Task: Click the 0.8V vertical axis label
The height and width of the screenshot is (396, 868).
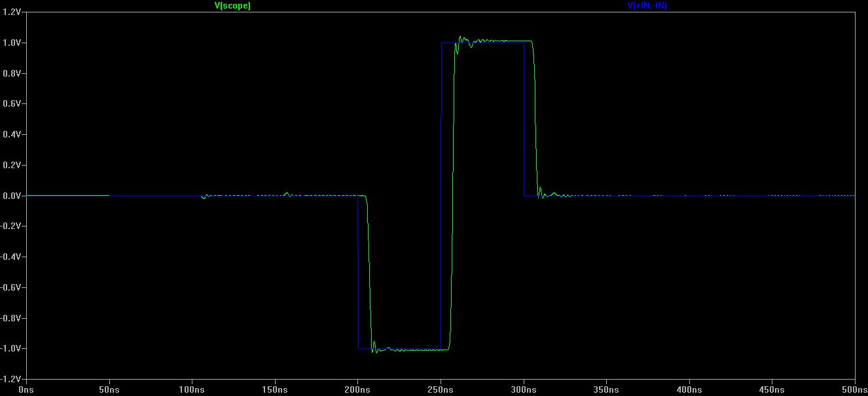Action: (12, 73)
